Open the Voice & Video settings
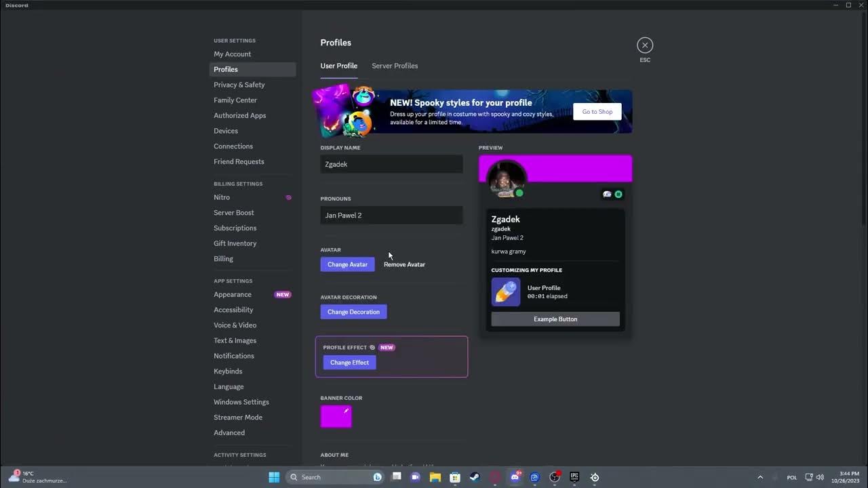The width and height of the screenshot is (868, 488). tap(235, 325)
